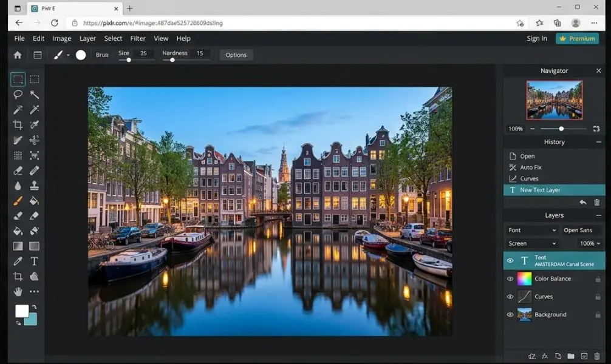Viewport: 611px width, 364px height.
Task: Choose the Clone Stamp tool
Action: [x=34, y=185]
